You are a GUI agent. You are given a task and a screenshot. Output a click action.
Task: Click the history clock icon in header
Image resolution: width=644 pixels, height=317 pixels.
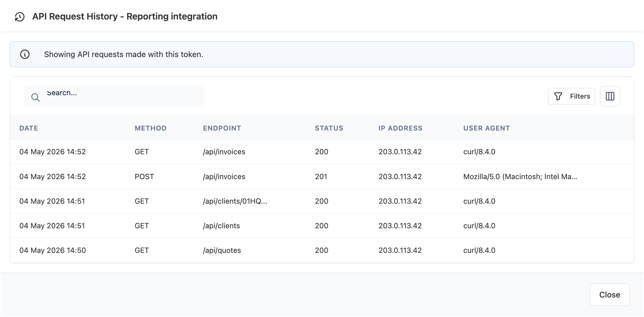(20, 17)
